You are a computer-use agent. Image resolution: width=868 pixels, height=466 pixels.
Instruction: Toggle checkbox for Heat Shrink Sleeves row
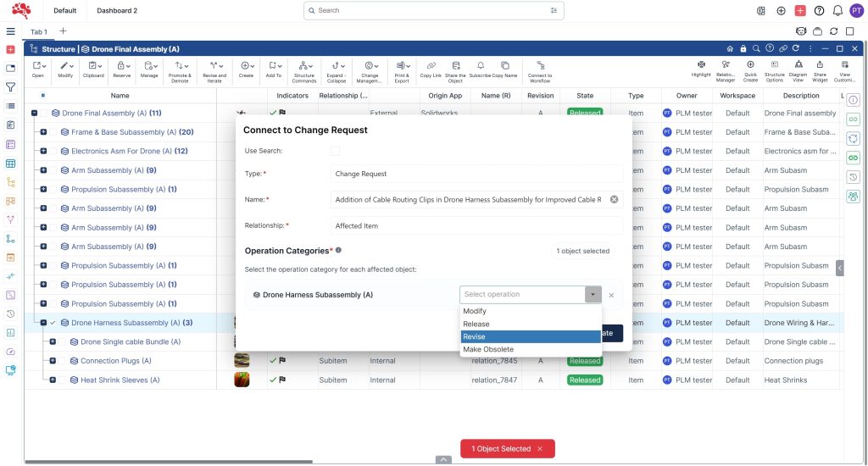(x=62, y=380)
